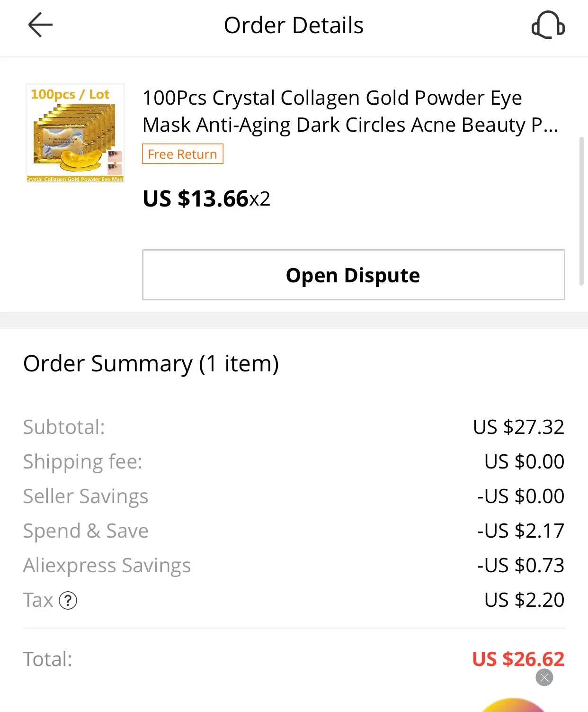Tap the Aliexpress Savings label
The image size is (588, 712).
coord(107,565)
